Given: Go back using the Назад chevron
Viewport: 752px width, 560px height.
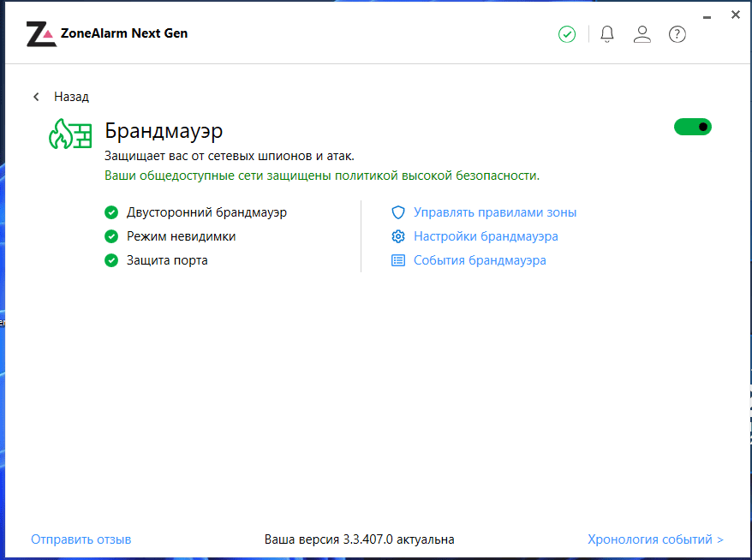Looking at the screenshot, I should point(36,97).
